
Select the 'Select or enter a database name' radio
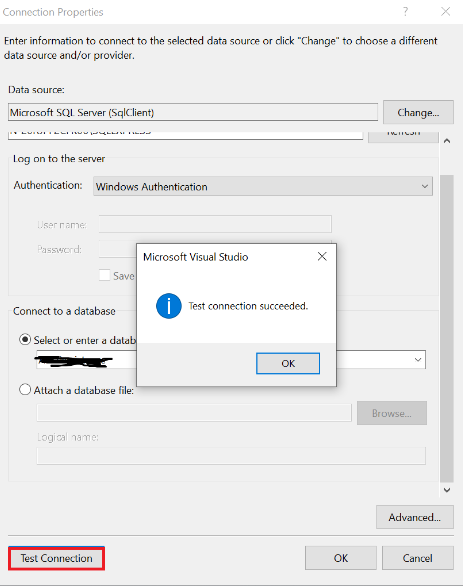[25, 340]
